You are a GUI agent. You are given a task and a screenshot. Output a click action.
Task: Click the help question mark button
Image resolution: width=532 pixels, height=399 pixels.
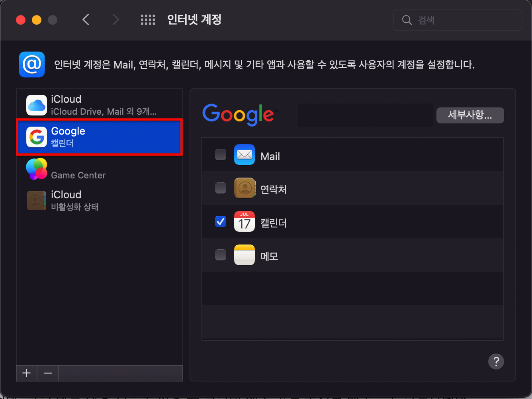click(496, 362)
